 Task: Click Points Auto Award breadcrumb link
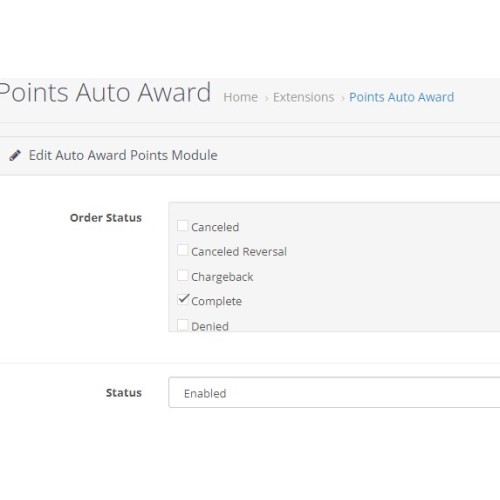pos(401,97)
